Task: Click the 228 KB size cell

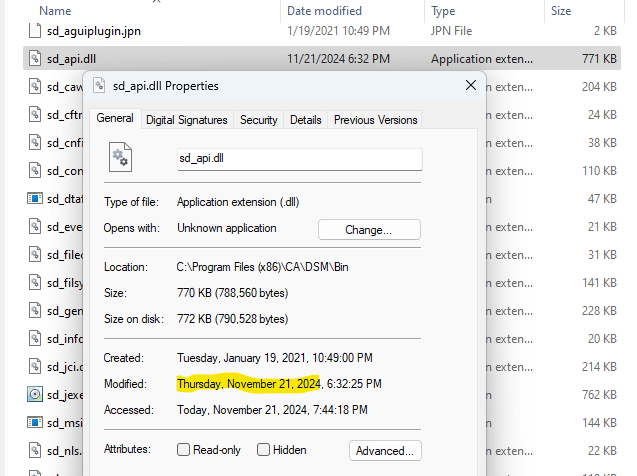Action: point(599,311)
